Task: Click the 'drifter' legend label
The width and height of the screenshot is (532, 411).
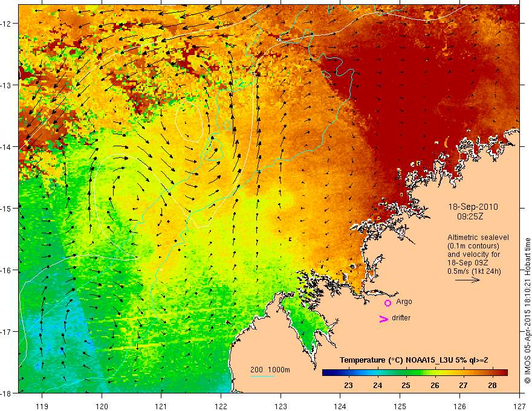Action: tap(401, 318)
